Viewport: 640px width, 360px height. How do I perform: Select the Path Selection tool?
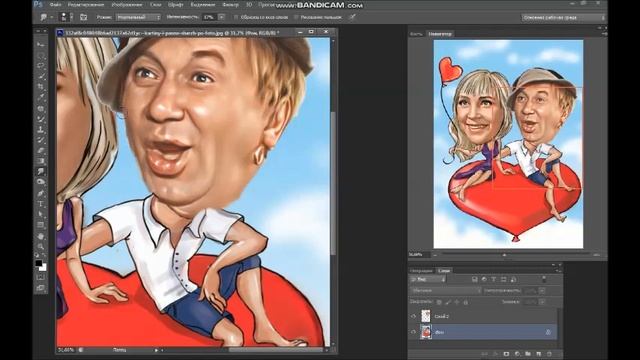[41, 214]
